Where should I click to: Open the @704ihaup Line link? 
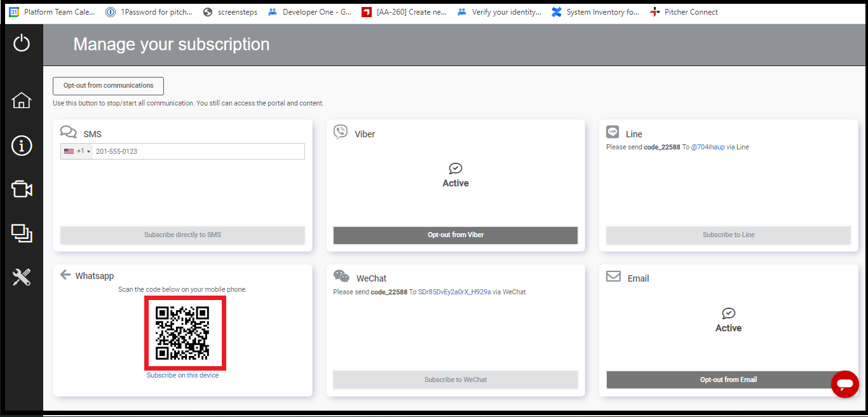pos(707,147)
